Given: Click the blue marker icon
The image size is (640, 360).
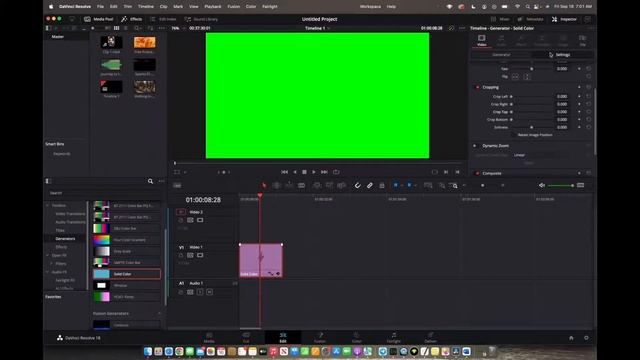Looking at the screenshot, I should [409, 185].
